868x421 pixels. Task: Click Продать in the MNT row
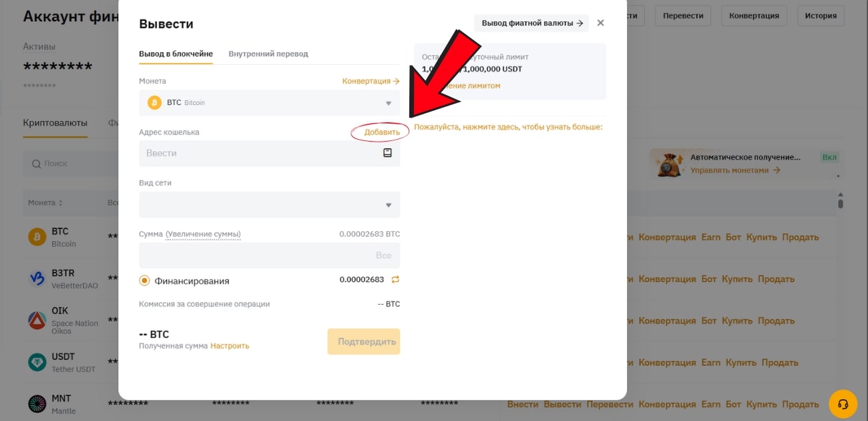[801, 404]
